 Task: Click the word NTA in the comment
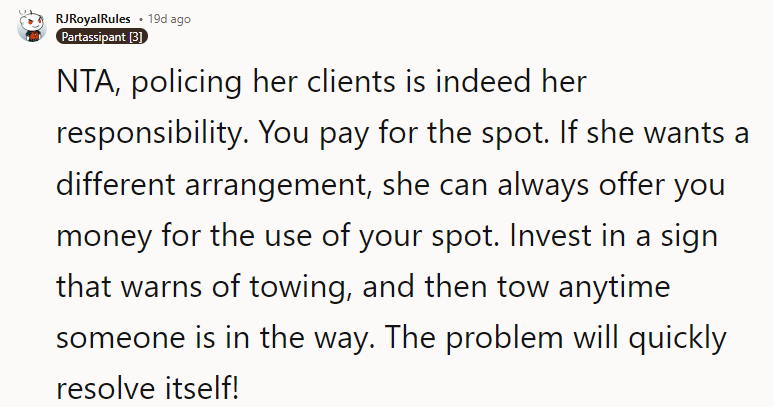pyautogui.click(x=83, y=84)
